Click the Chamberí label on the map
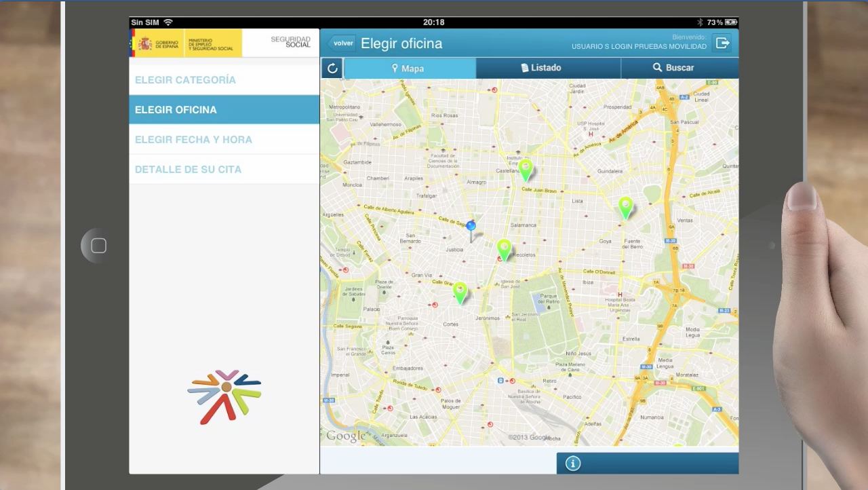Viewport: 868px width, 490px height. coord(378,178)
